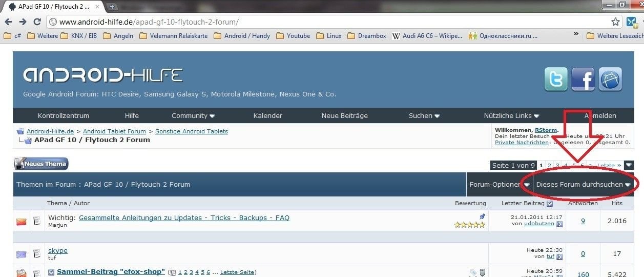
Task: Go back with the browser back arrow
Action: click(x=8, y=22)
